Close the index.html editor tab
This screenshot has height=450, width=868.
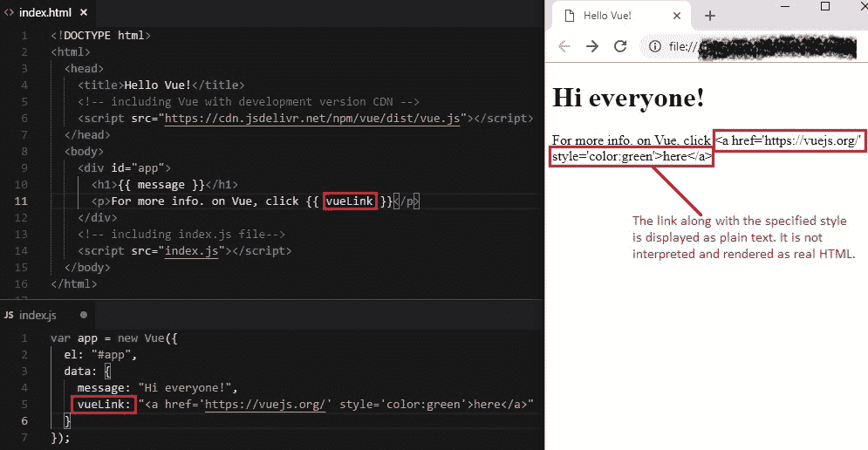tap(84, 12)
